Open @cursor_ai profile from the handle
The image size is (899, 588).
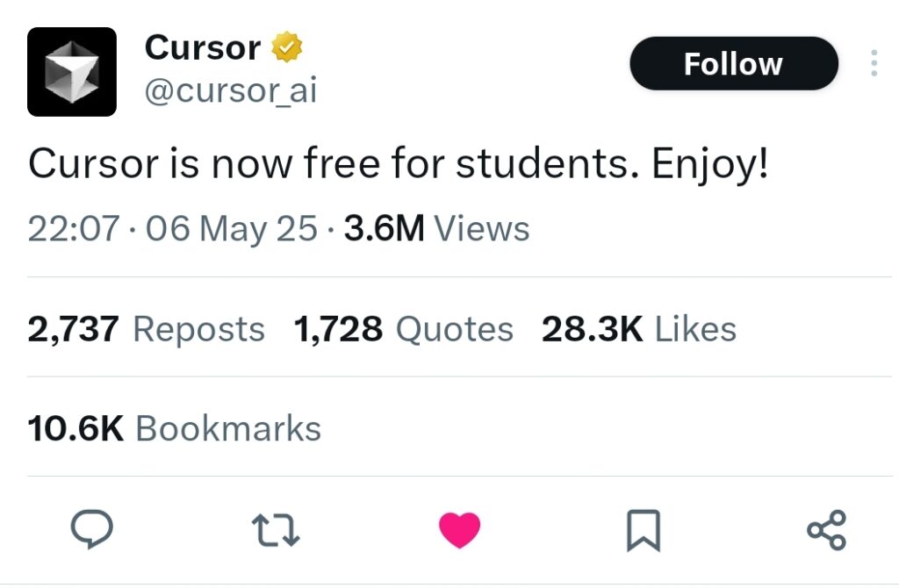click(230, 90)
